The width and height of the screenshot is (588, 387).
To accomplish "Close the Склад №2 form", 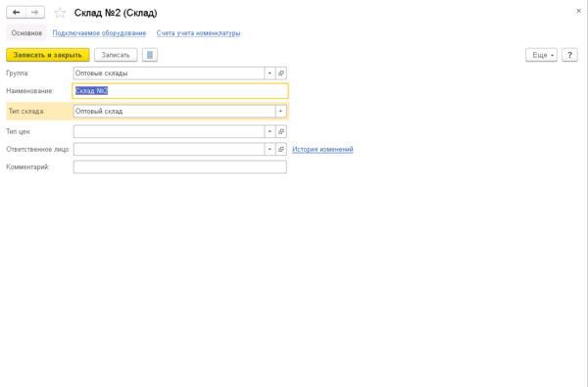I will pyautogui.click(x=578, y=11).
